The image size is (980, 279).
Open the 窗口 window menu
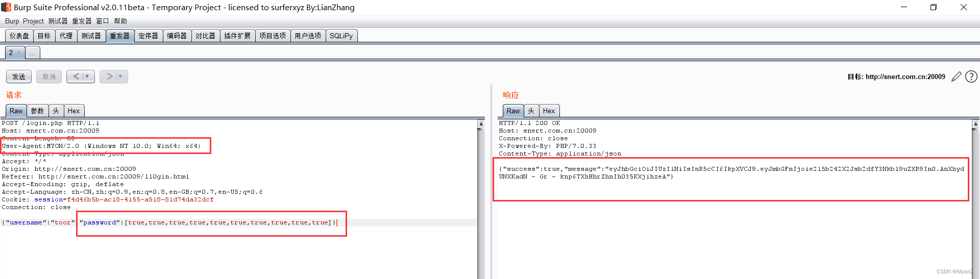[x=103, y=21]
